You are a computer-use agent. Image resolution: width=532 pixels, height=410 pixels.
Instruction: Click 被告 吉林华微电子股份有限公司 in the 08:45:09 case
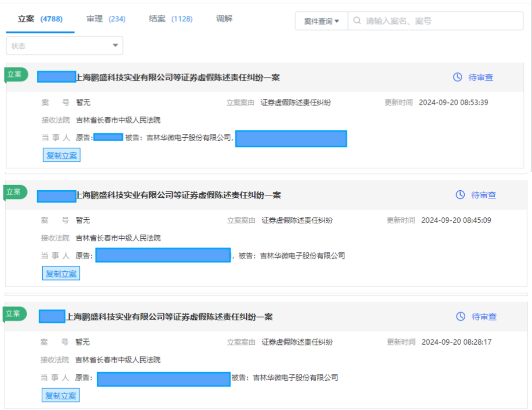click(292, 255)
